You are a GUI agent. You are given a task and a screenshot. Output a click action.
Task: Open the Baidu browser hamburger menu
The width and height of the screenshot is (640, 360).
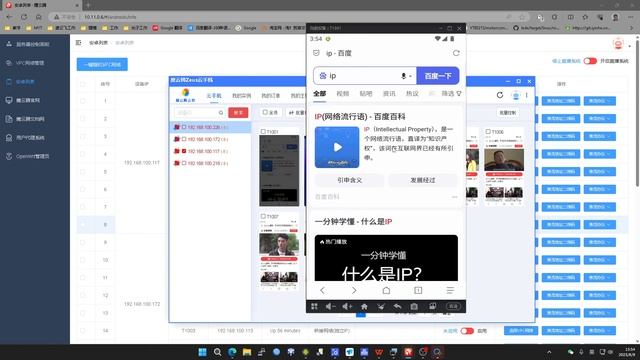tap(450, 290)
